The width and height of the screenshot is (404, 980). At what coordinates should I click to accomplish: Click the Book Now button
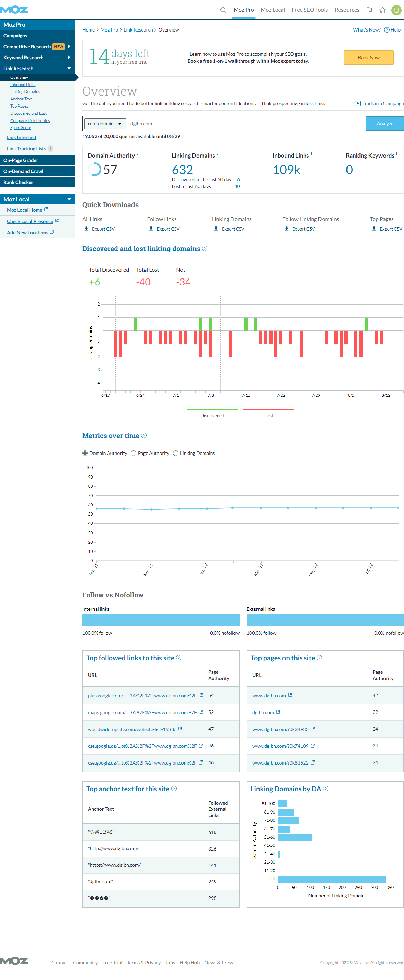click(x=369, y=58)
